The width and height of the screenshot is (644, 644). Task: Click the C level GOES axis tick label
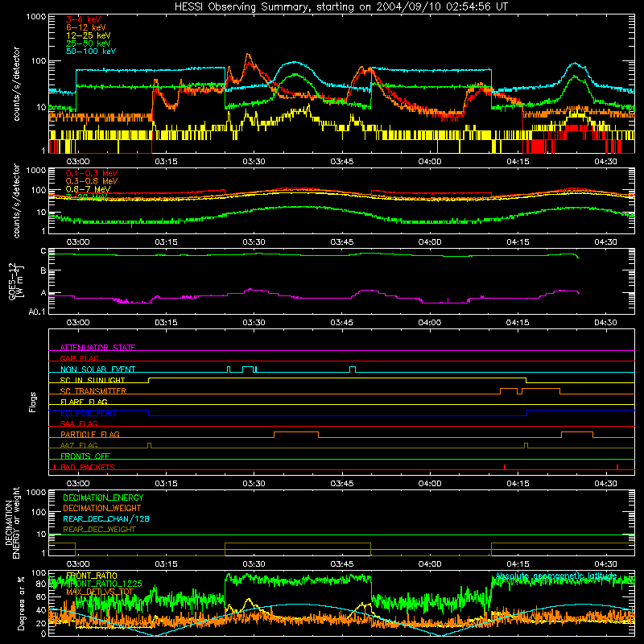tap(43, 251)
